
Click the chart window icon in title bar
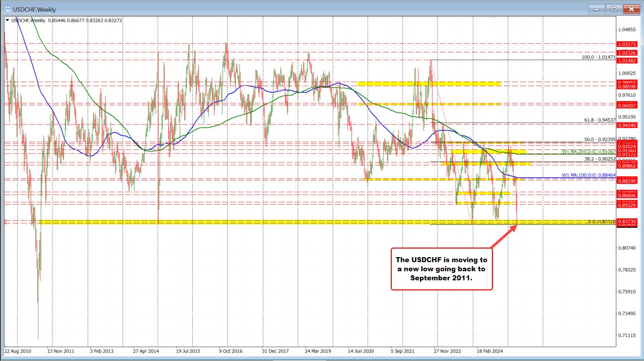pos(8,9)
